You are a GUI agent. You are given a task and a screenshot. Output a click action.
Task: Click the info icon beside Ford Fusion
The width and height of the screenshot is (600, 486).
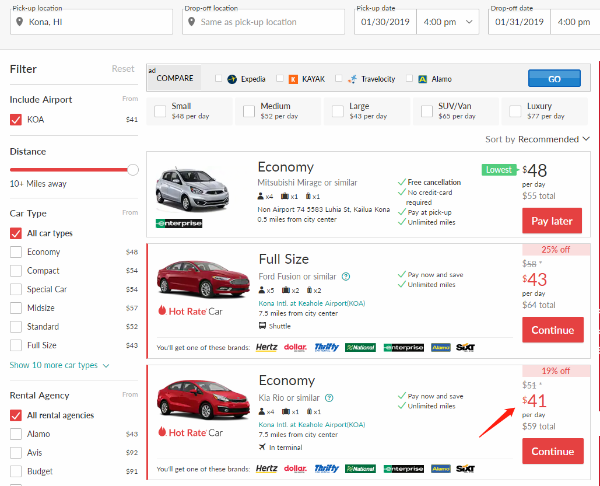click(346, 276)
